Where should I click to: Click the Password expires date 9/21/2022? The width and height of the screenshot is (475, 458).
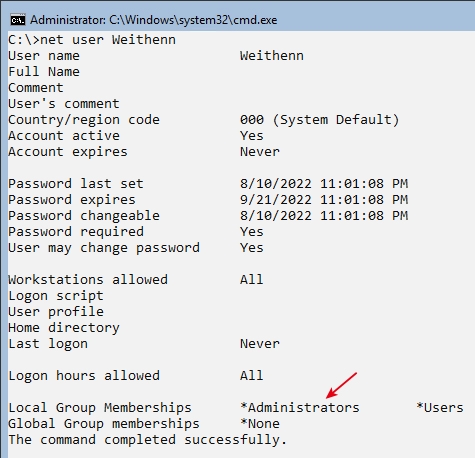(324, 200)
